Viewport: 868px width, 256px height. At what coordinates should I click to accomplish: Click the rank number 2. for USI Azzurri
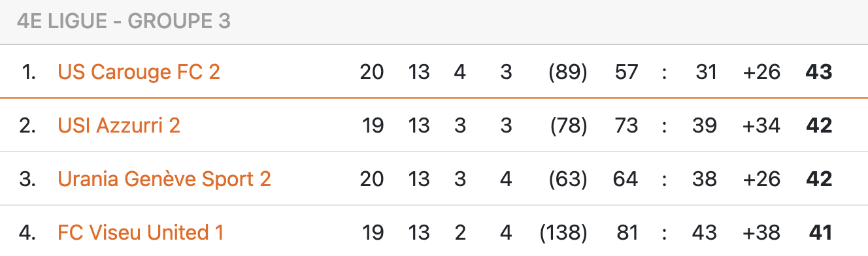point(27,125)
